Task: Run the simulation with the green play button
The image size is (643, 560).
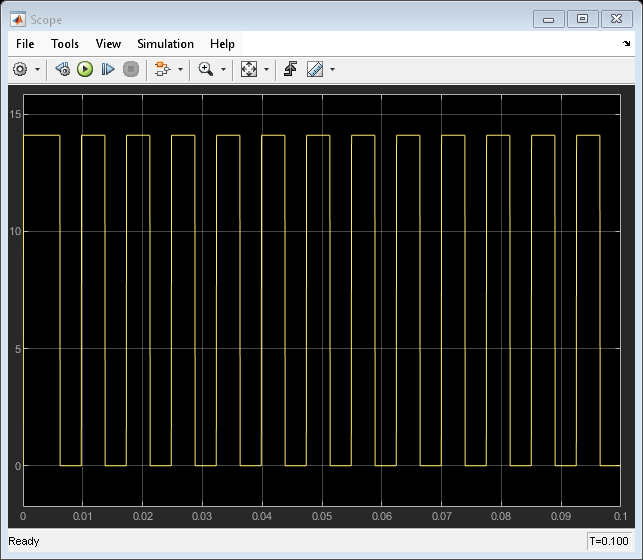Action: pyautogui.click(x=85, y=69)
